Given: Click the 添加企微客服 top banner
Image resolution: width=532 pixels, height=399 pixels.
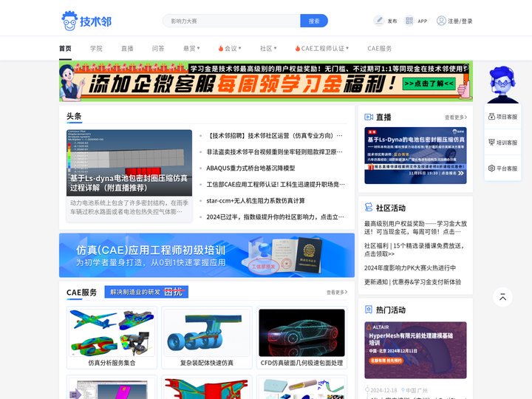Looking at the screenshot, I should pos(266,81).
